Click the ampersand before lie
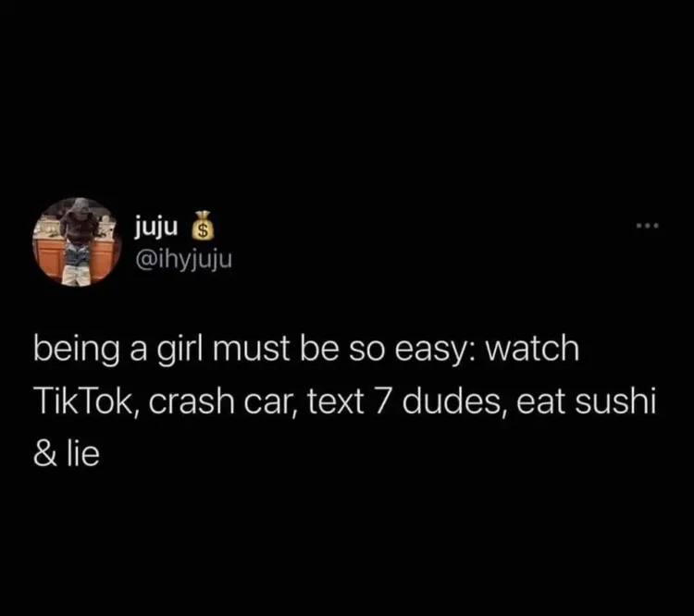 45,455
